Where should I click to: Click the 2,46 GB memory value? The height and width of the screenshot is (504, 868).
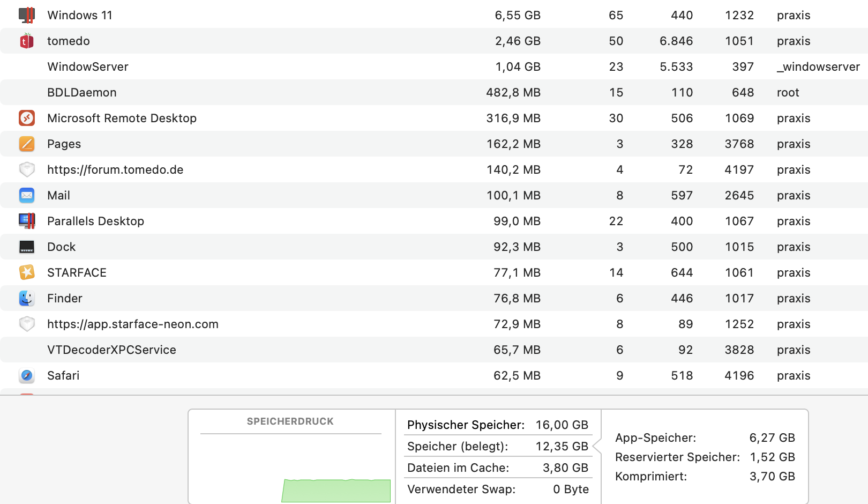[x=518, y=41]
